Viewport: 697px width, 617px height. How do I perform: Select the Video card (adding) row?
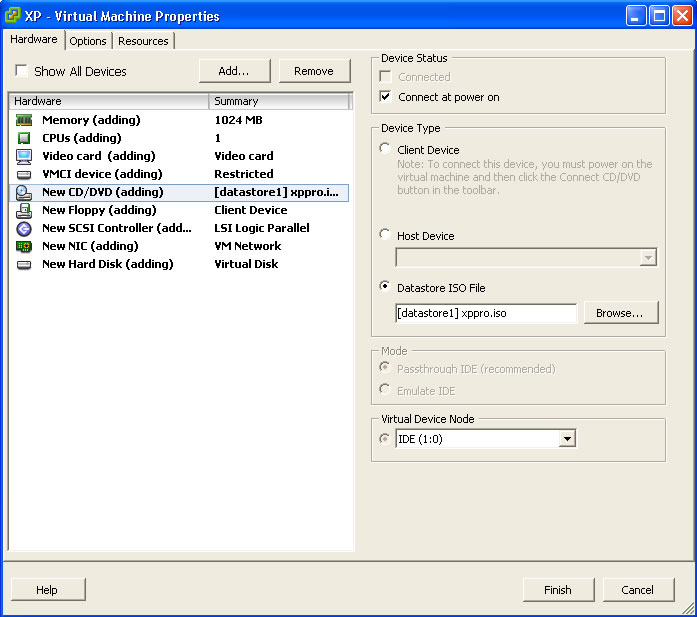coord(179,156)
